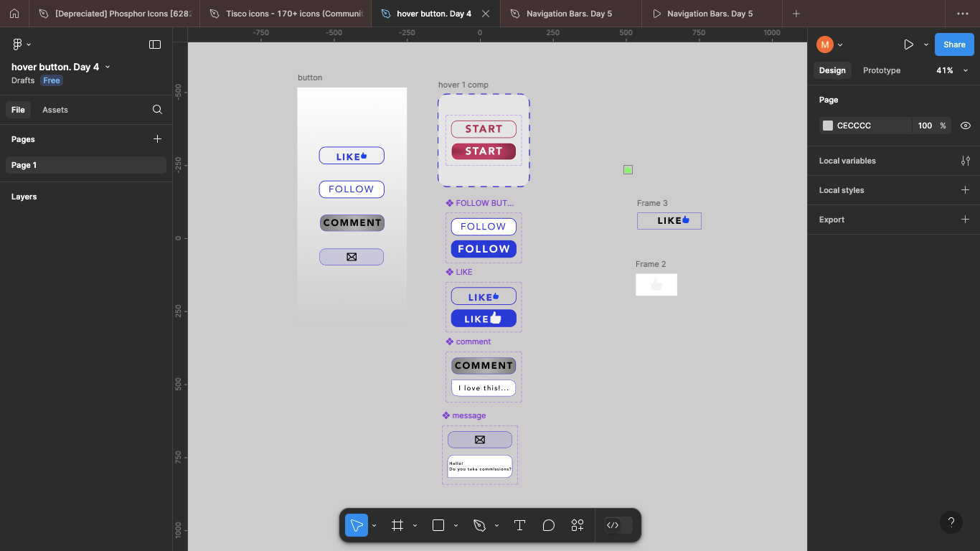
Task: Select the Pen tool
Action: pos(480,525)
